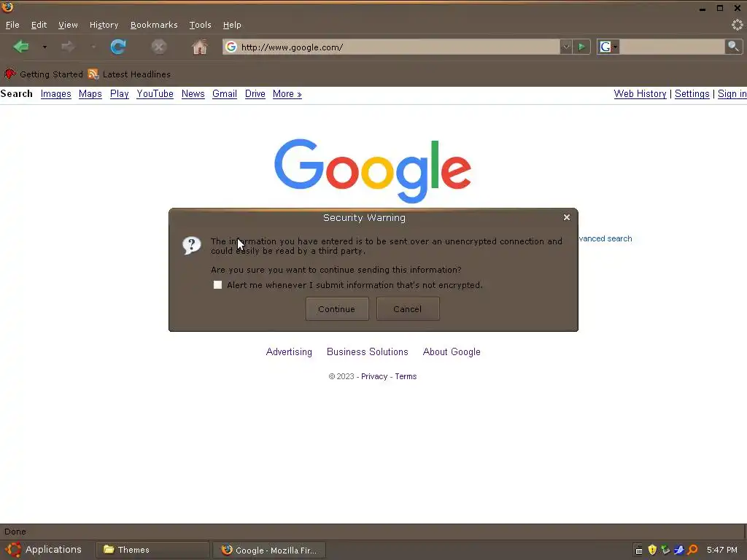Open the About Google link
The height and width of the screenshot is (560, 747).
452,352
